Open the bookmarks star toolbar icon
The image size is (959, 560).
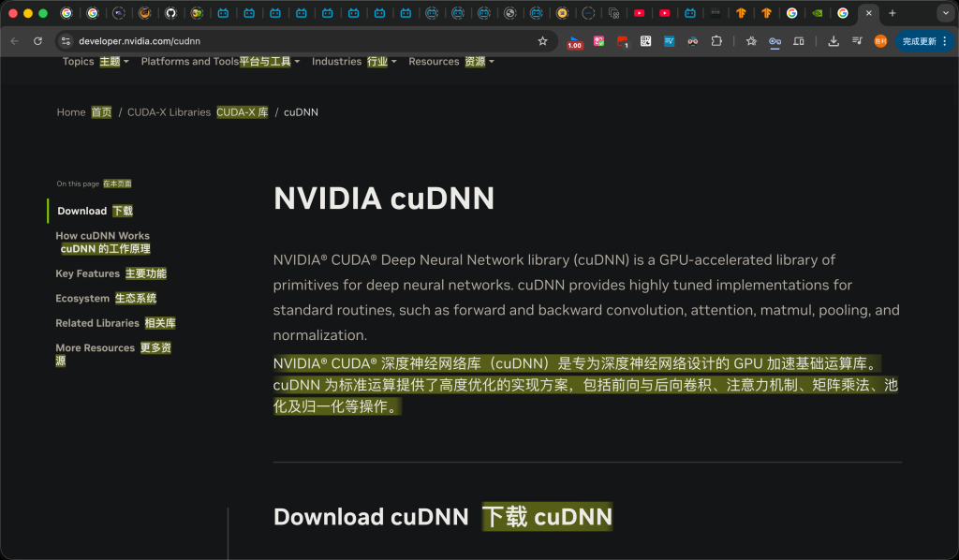tap(751, 41)
